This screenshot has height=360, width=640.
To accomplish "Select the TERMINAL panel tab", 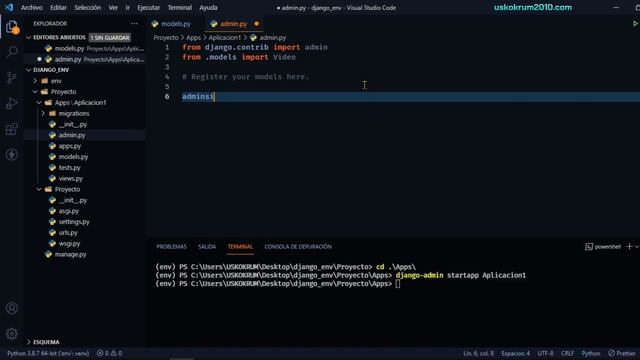I will (x=240, y=247).
